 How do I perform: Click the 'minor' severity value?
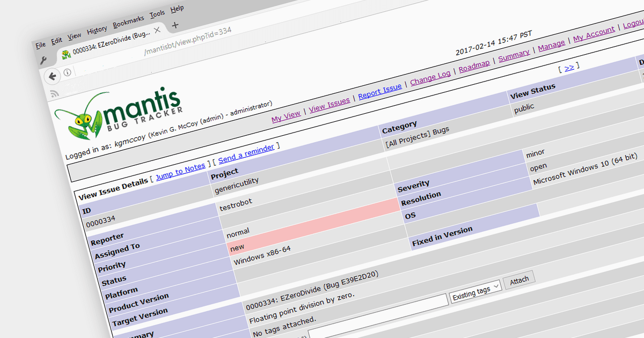(536, 154)
